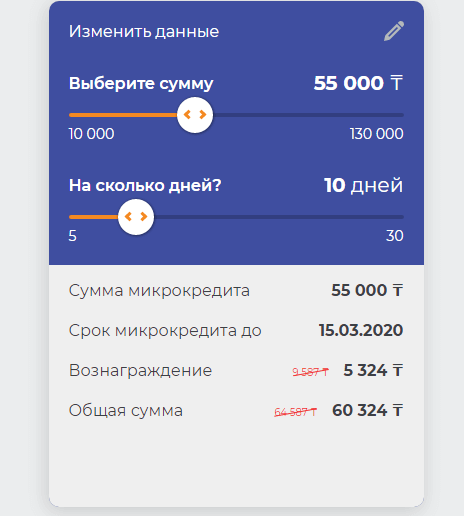Select the 55 000 ₸ amount value

point(358,83)
